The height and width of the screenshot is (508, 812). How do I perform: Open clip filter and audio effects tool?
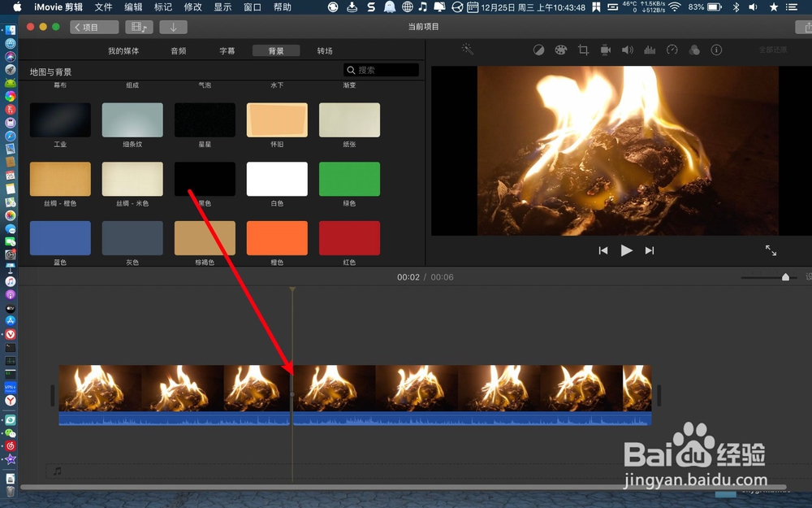click(x=694, y=50)
